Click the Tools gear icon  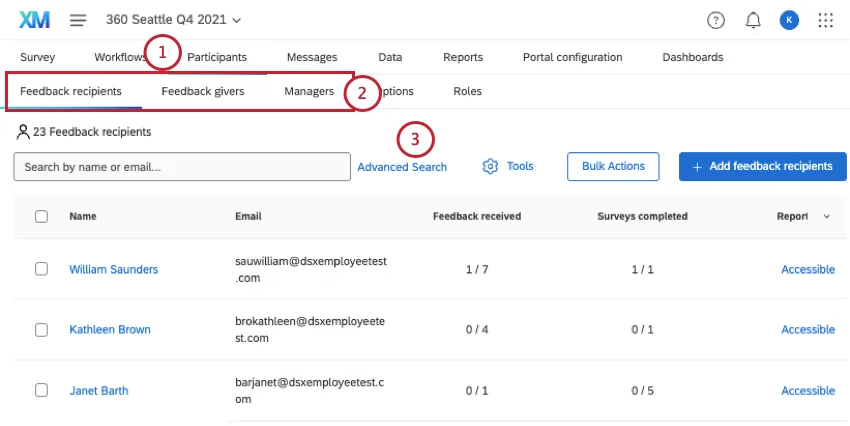click(490, 166)
